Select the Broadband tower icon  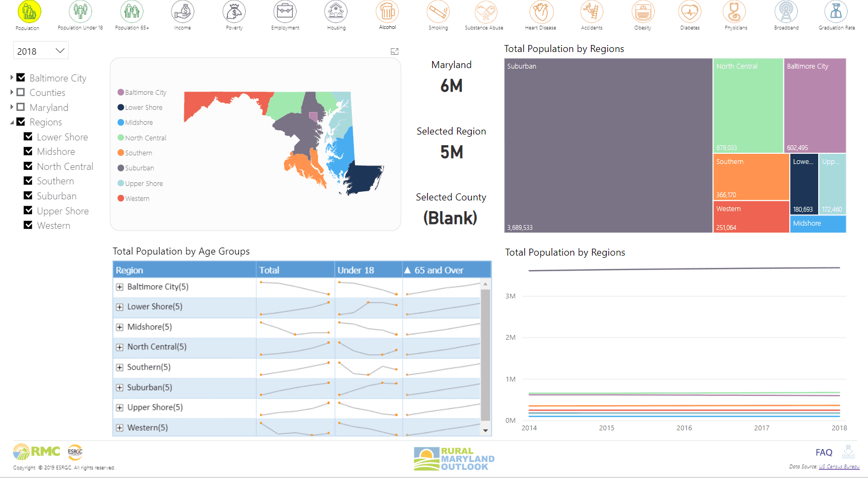pyautogui.click(x=786, y=11)
